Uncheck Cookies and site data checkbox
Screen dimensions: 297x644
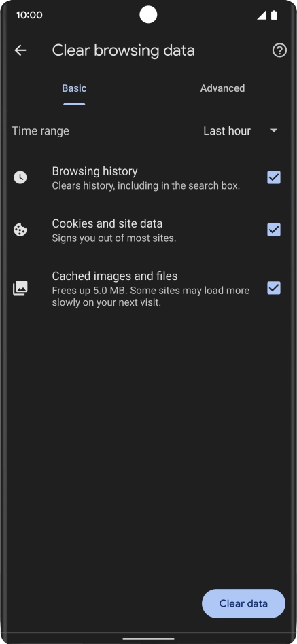[x=274, y=230]
